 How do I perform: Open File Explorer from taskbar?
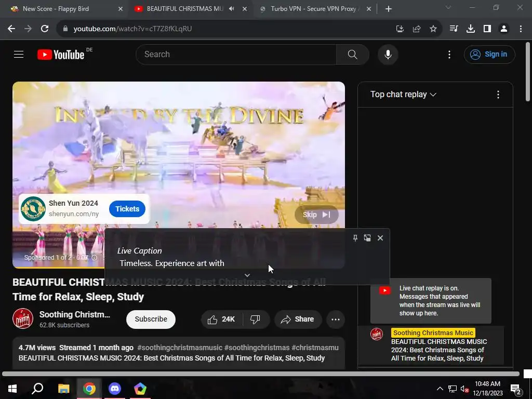pos(63,389)
